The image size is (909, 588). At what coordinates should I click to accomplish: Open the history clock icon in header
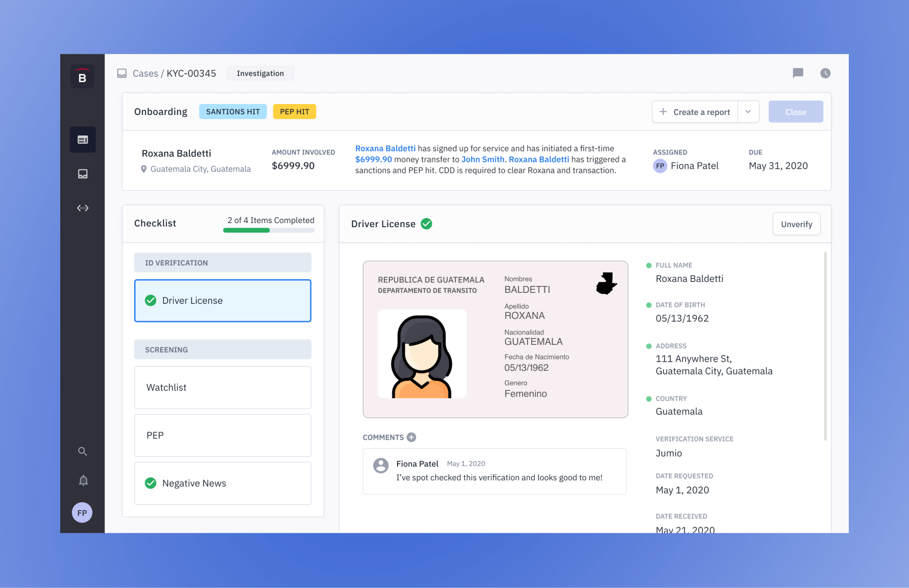pyautogui.click(x=825, y=73)
